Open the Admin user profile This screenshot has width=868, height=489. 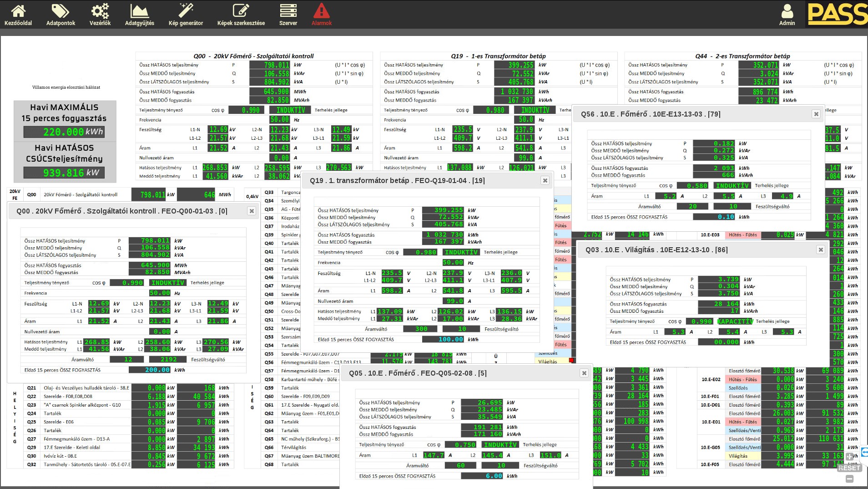pyautogui.click(x=787, y=15)
